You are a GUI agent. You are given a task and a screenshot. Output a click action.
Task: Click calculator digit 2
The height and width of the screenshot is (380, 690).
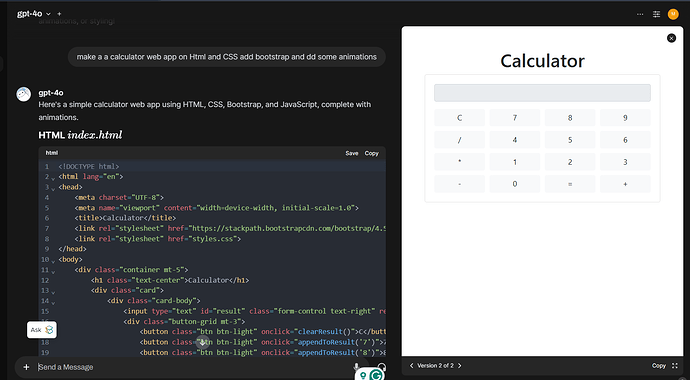(x=570, y=162)
